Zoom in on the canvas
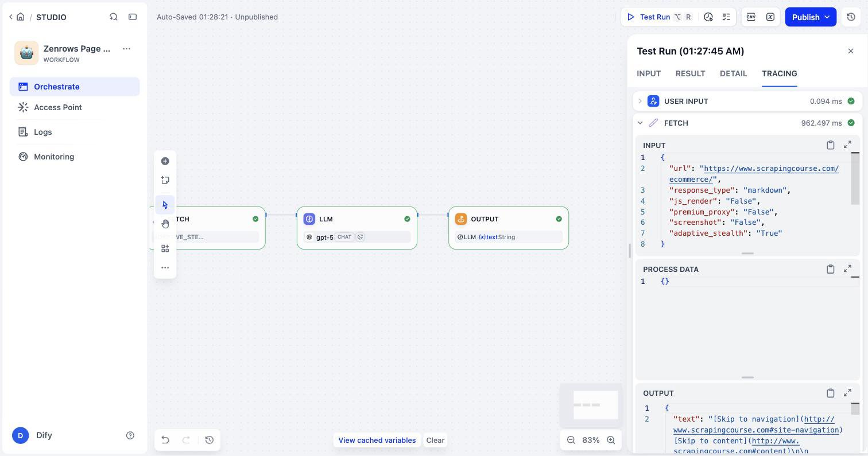Image resolution: width=868 pixels, height=456 pixels. tap(611, 440)
